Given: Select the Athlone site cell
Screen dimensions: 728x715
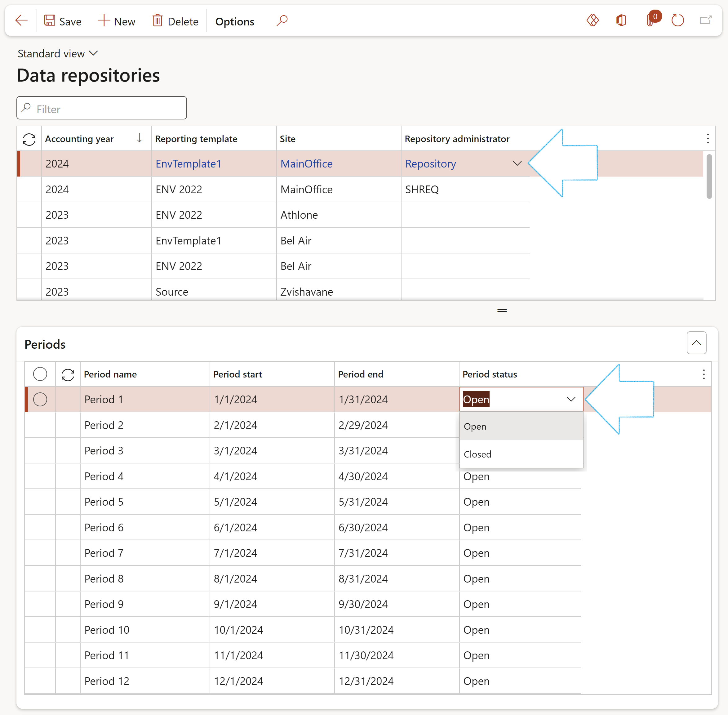Looking at the screenshot, I should coord(339,215).
